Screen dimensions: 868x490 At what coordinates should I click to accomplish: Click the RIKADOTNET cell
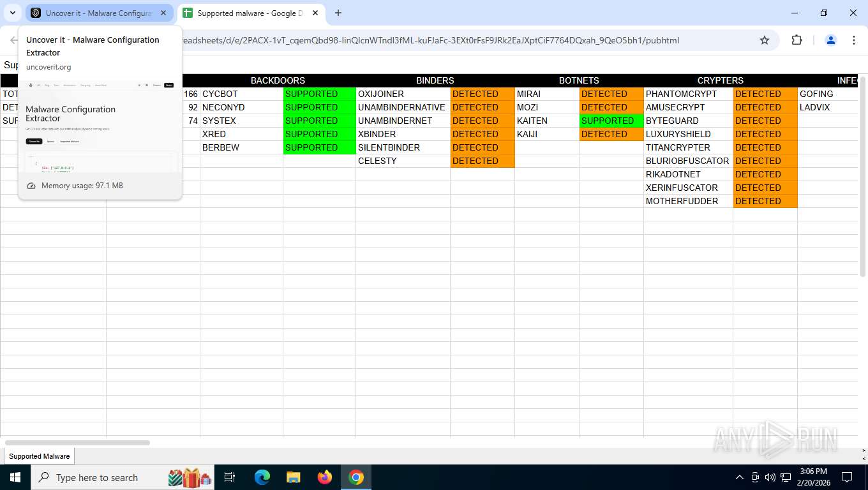click(688, 174)
